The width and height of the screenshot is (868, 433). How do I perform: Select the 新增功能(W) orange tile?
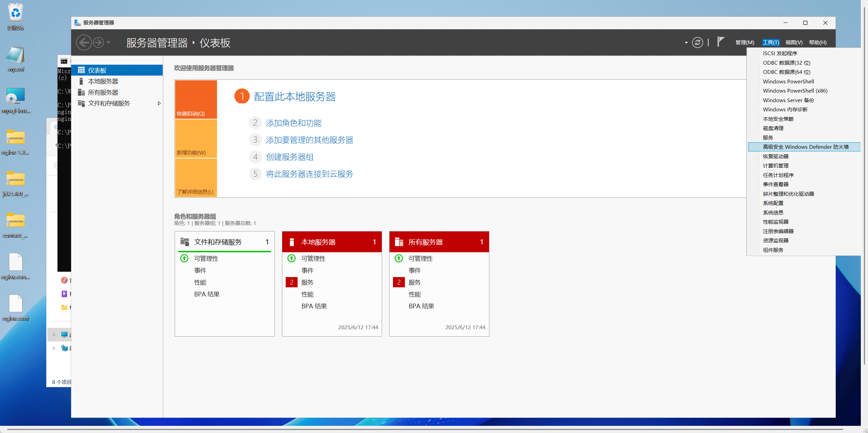tap(196, 139)
